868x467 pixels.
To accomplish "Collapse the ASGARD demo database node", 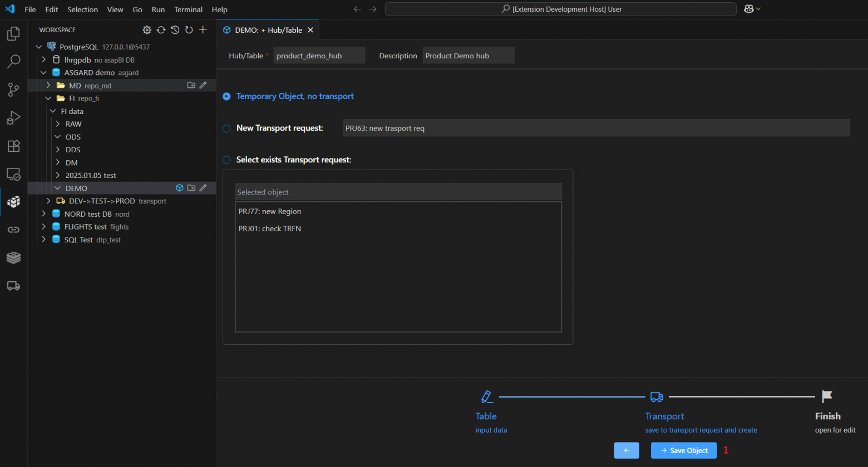I will click(x=44, y=73).
